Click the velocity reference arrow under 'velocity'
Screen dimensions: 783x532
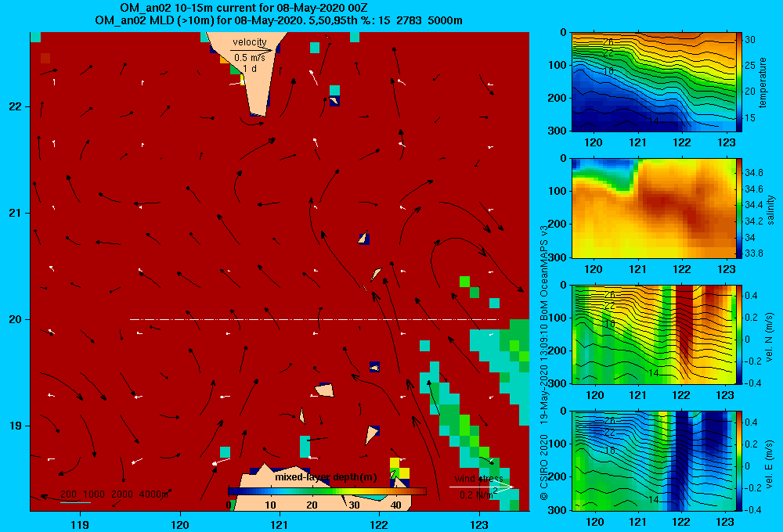coord(251,50)
